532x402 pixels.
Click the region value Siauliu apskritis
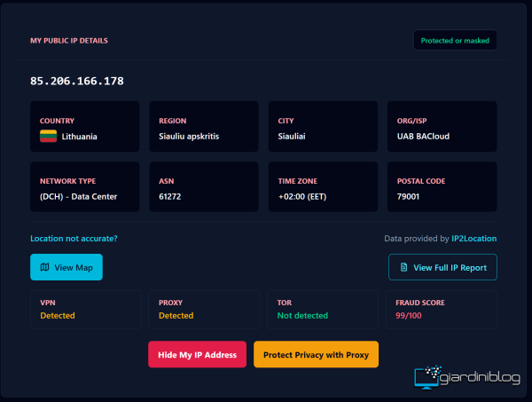click(x=189, y=137)
